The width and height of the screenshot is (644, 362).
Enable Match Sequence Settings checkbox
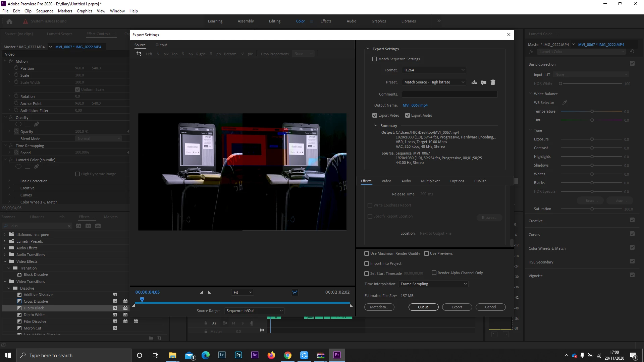coord(375,59)
